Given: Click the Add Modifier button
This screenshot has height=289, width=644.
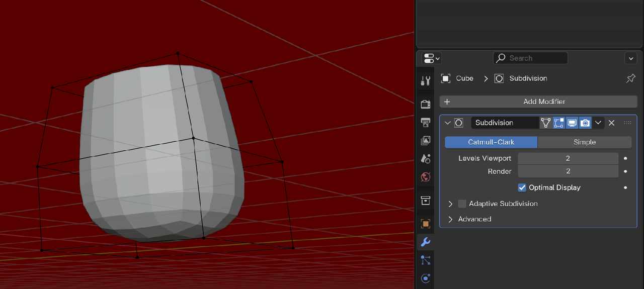Looking at the screenshot, I should click(538, 102).
